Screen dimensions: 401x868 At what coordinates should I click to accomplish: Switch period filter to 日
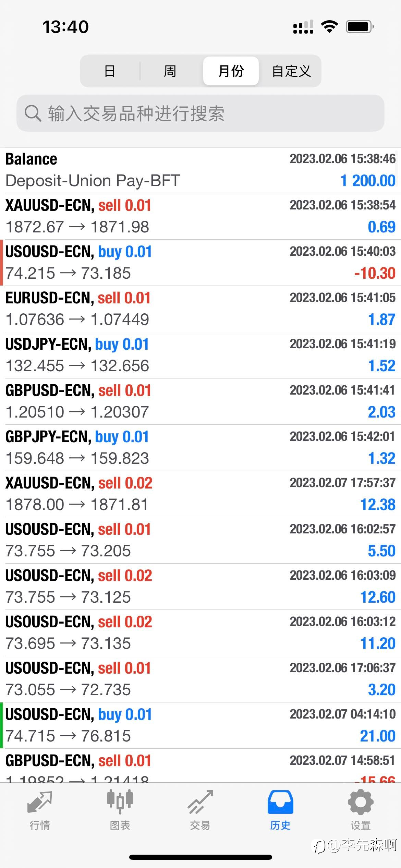pyautogui.click(x=110, y=71)
